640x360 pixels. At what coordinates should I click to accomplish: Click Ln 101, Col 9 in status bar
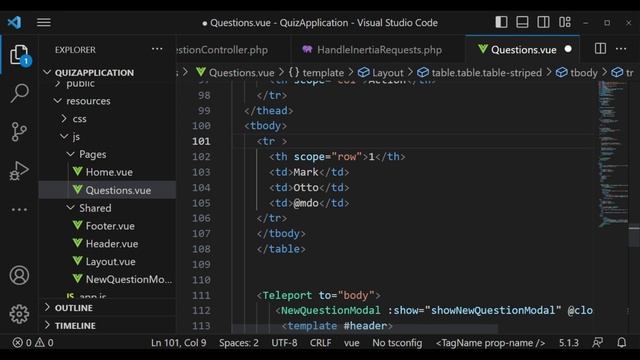point(178,343)
